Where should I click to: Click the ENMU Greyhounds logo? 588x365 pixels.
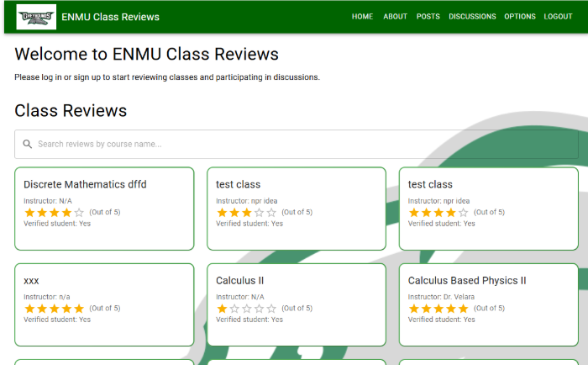tap(36, 17)
